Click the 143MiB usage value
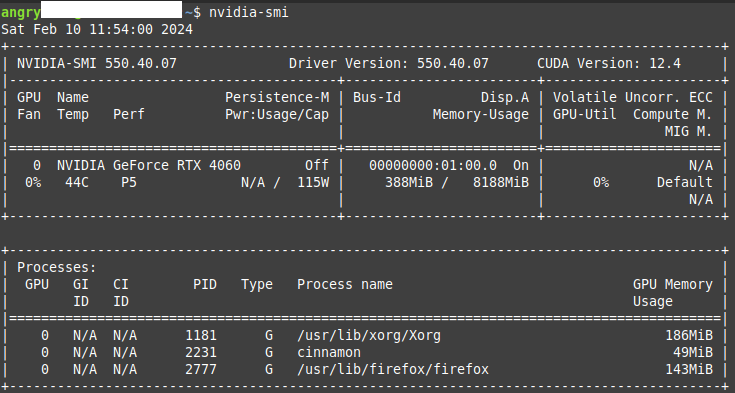735x393 pixels. pos(689,369)
